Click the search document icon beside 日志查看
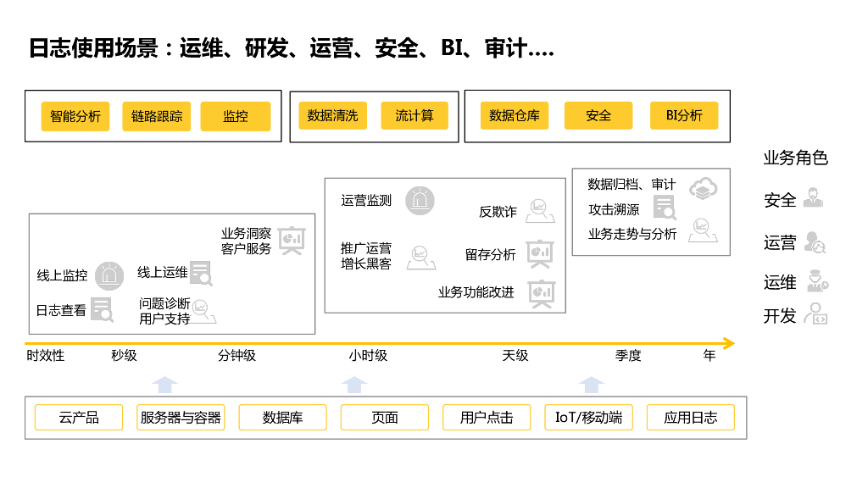Screen dimensions: 868x488 103,310
